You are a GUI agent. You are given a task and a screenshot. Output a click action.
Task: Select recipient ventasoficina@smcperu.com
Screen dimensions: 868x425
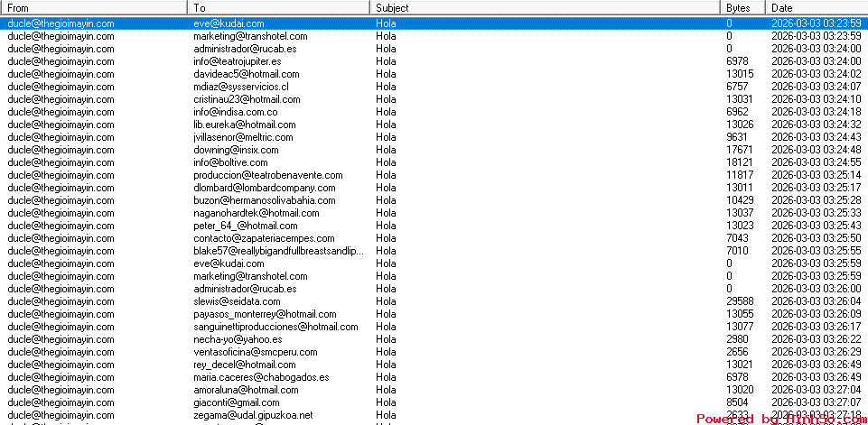coord(256,353)
